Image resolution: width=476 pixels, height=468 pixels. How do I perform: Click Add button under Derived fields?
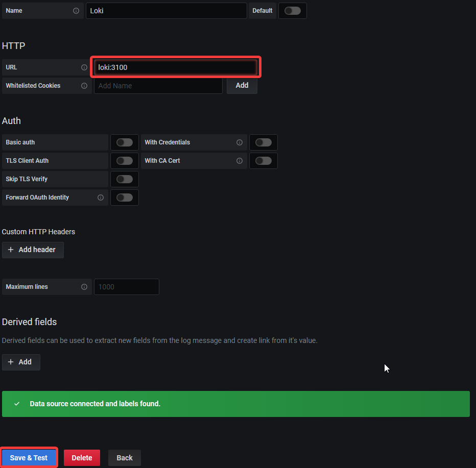click(21, 362)
